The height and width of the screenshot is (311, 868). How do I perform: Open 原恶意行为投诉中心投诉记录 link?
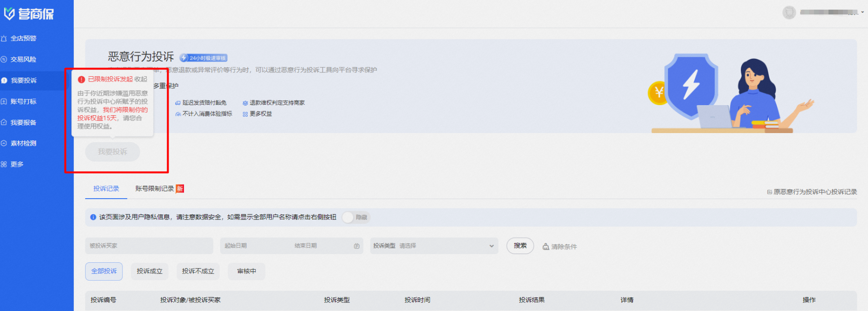pyautogui.click(x=815, y=192)
